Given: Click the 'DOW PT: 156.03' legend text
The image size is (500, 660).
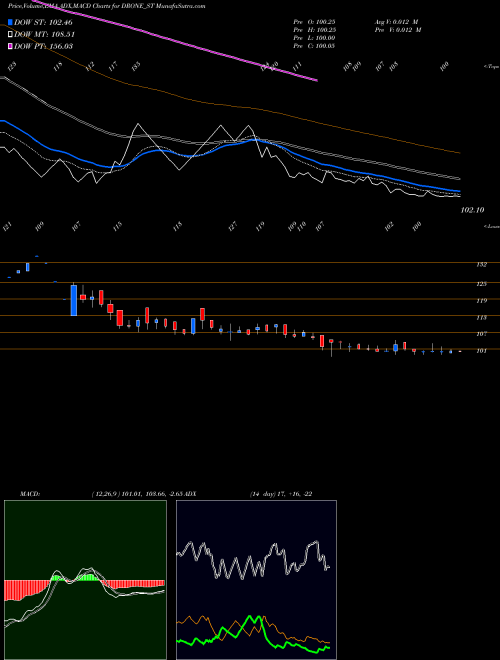Looking at the screenshot, I should click(44, 46).
